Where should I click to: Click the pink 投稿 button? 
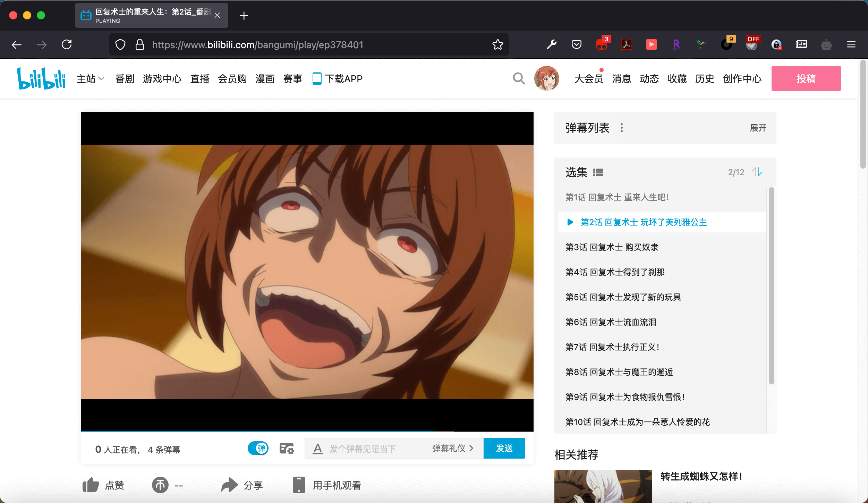(x=806, y=78)
